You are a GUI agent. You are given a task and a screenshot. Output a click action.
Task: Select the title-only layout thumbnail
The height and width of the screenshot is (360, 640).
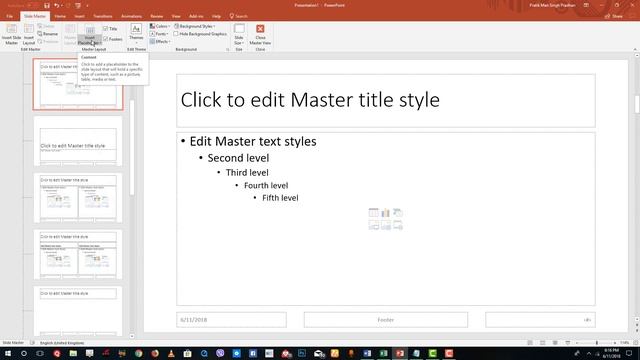78,311
